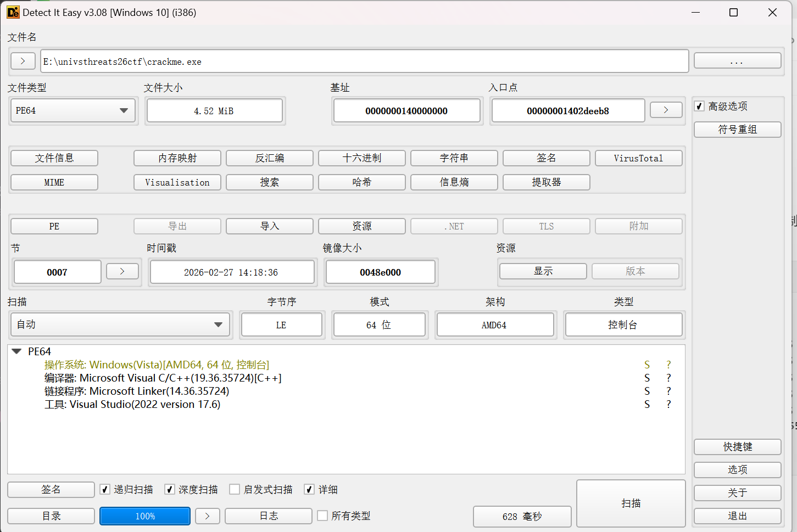Open the 十六进制 hex viewer

coord(362,158)
